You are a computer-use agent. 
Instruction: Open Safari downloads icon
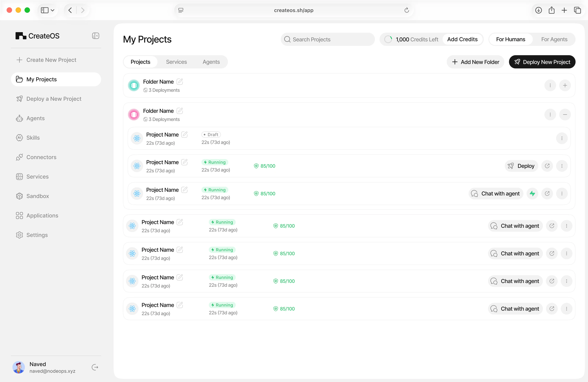pyautogui.click(x=539, y=10)
